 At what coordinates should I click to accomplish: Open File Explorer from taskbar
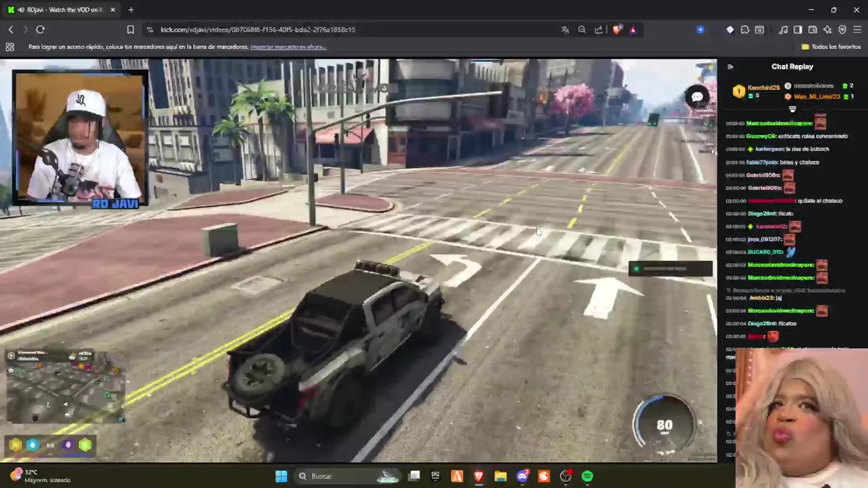pyautogui.click(x=500, y=476)
